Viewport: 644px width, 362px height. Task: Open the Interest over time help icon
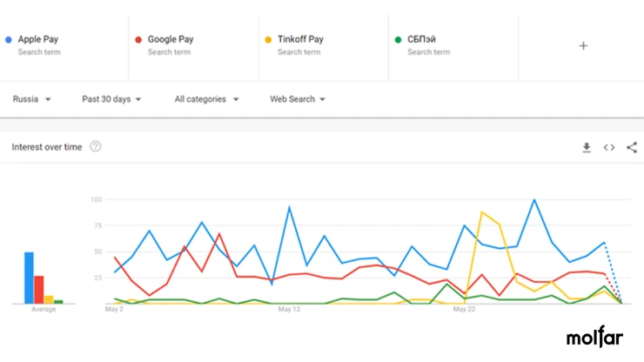[x=95, y=147]
